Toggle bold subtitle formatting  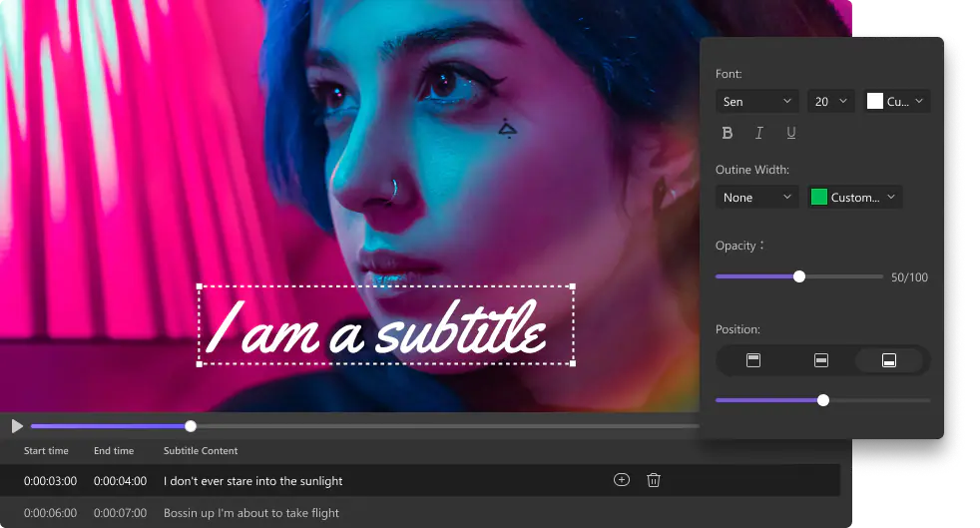[727, 133]
